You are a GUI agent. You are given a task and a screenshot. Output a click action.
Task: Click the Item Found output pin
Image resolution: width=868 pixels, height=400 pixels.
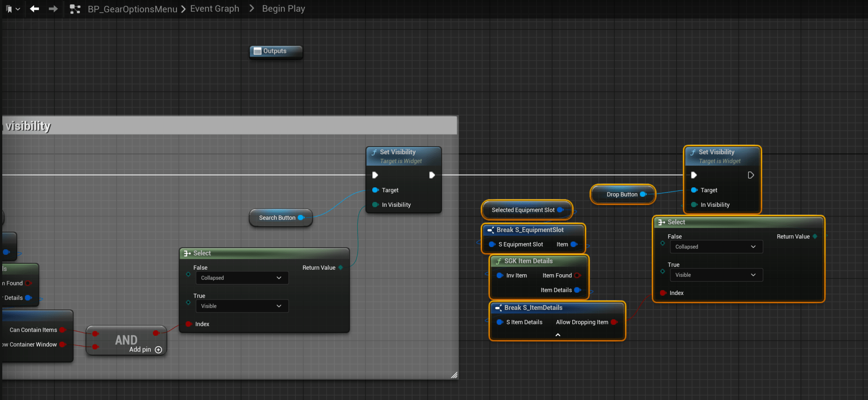coord(577,276)
